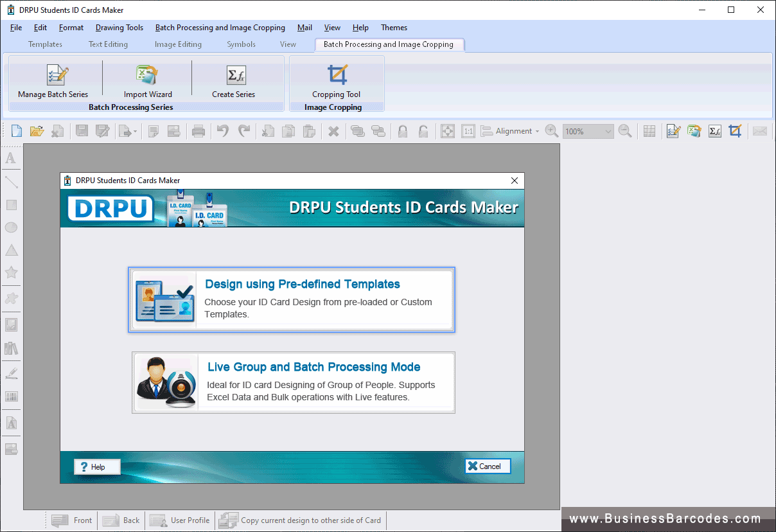
Task: Open the Mail menu
Action: click(x=305, y=28)
